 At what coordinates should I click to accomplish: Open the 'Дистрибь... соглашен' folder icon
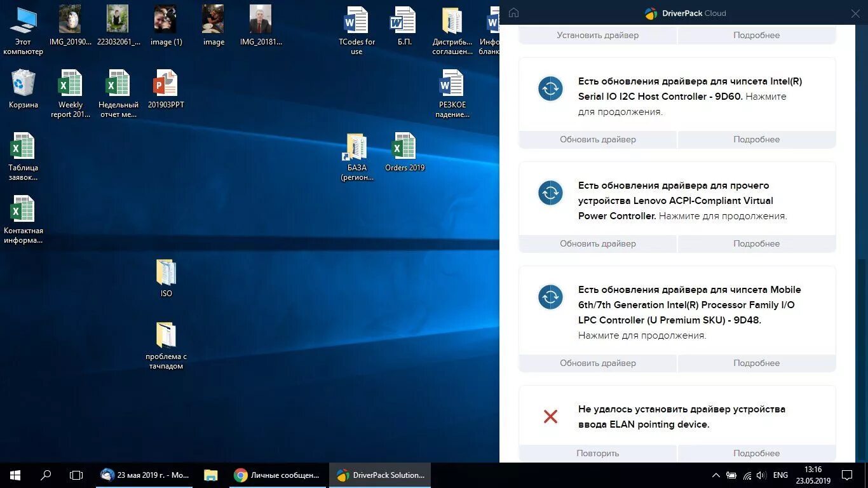452,30
